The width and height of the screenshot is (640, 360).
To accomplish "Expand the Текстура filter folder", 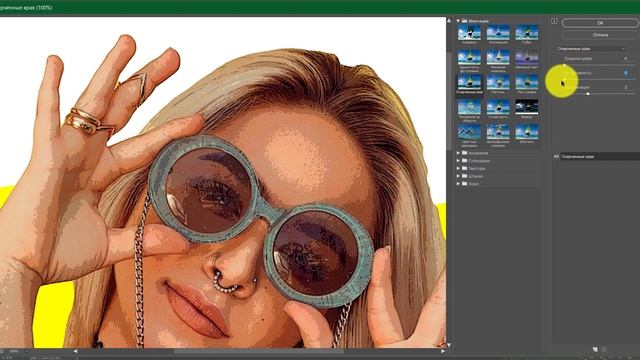I will pos(458,169).
